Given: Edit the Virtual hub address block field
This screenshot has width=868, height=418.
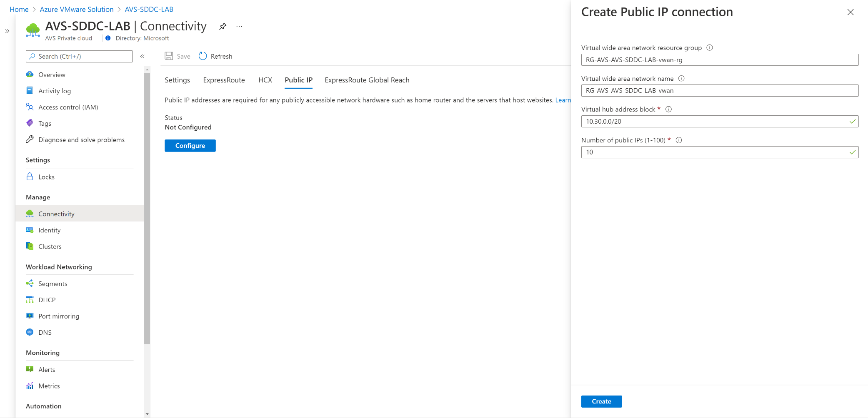Looking at the screenshot, I should pos(720,121).
